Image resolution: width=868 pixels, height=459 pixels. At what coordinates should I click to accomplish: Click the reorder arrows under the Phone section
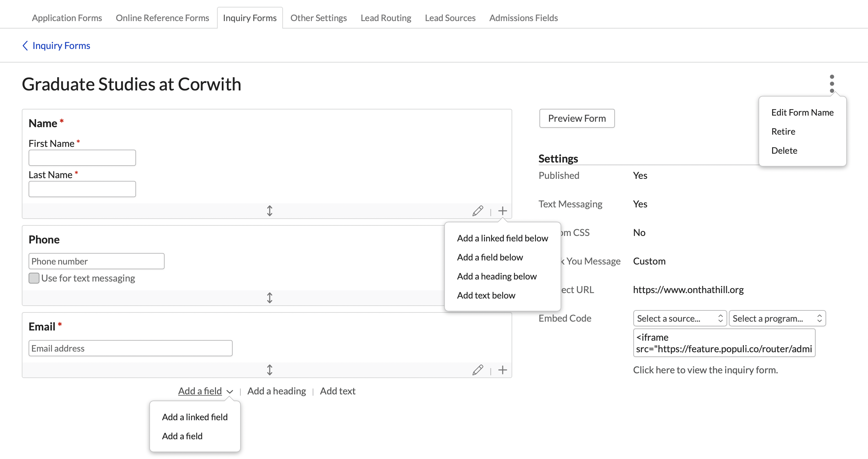coord(269,298)
